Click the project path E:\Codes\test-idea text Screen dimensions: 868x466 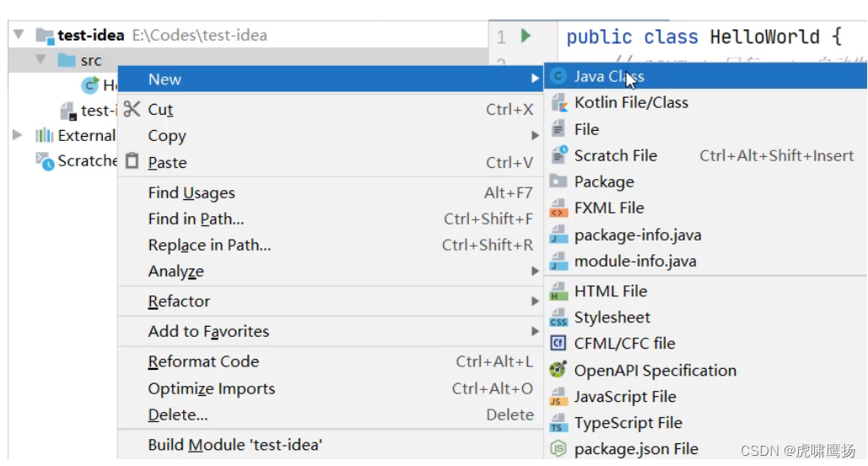pos(199,35)
